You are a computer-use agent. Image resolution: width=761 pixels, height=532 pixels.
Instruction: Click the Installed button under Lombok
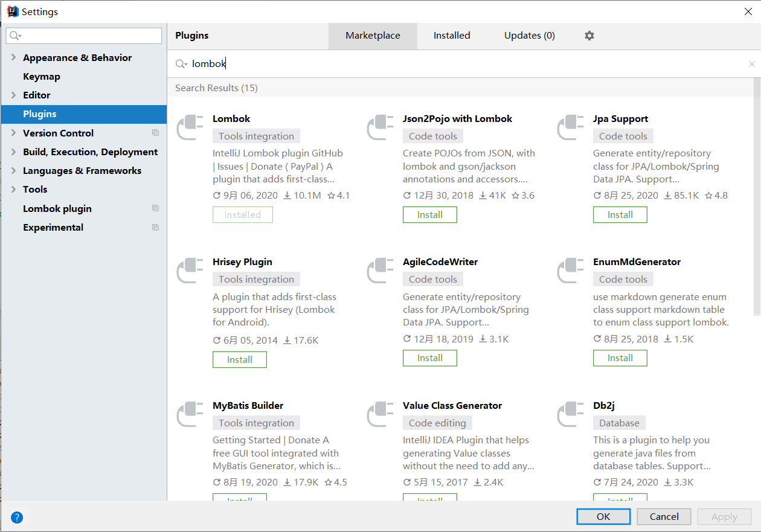click(x=243, y=214)
